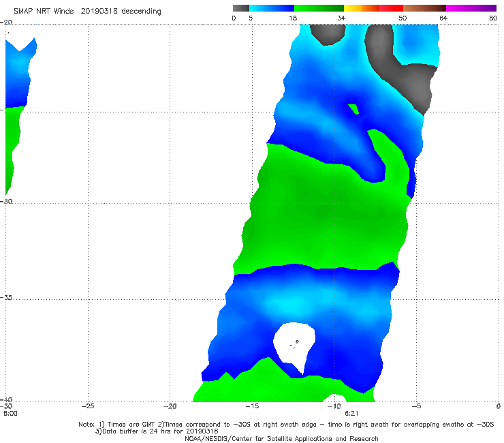
Task: Pick the brown segment of the color bar
Action: (424, 8)
